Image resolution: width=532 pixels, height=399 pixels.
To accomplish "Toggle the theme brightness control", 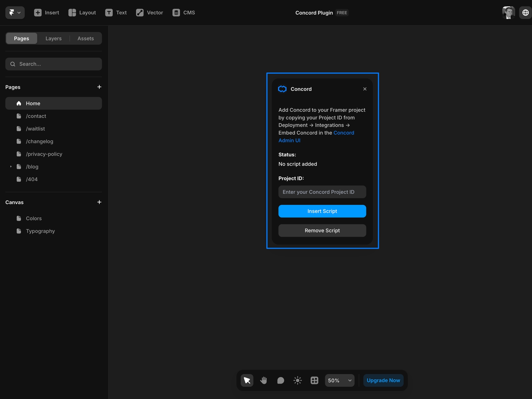I will click(297, 380).
